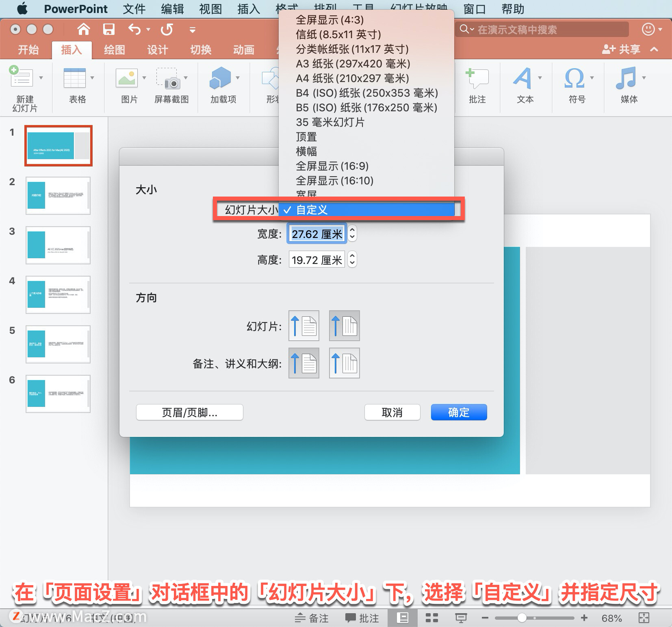
Task: Expand Symbol dropdown arrow
Action: (592, 78)
